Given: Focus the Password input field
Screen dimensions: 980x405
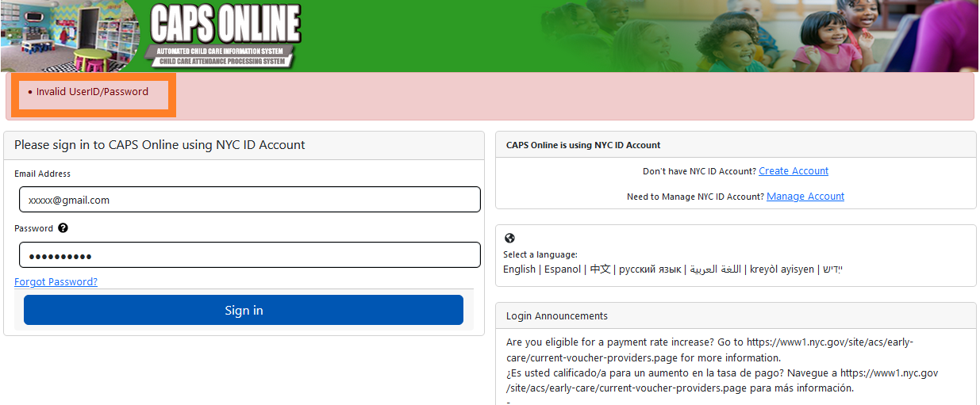Looking at the screenshot, I should (x=250, y=255).
